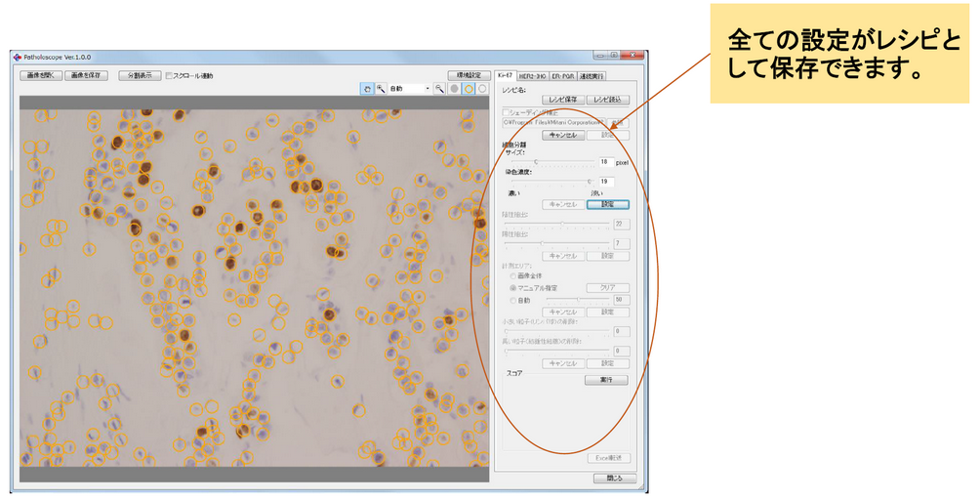
Task: Toggle the シェーディング補正 checkbox
Action: pyautogui.click(x=507, y=112)
